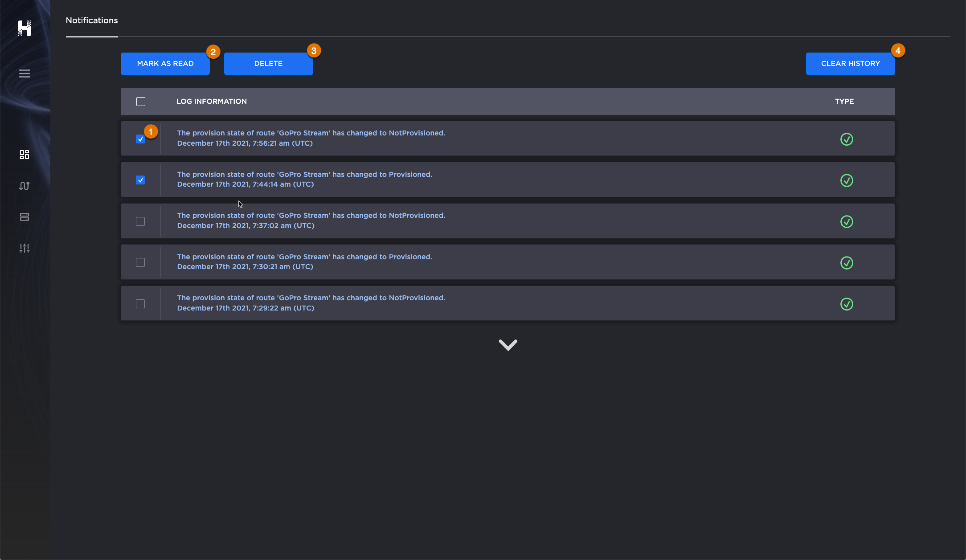Click green check icon for 7:56:21 notification
Viewport: 966px width, 560px height.
point(847,139)
